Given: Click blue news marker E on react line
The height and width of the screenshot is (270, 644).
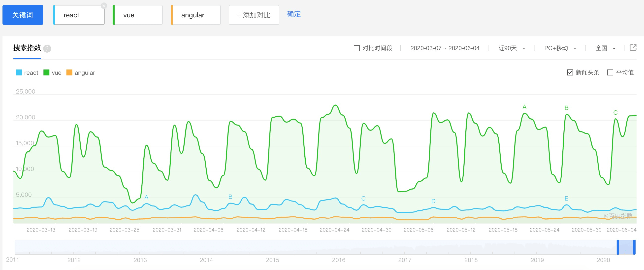Looking at the screenshot, I should pyautogui.click(x=566, y=199).
